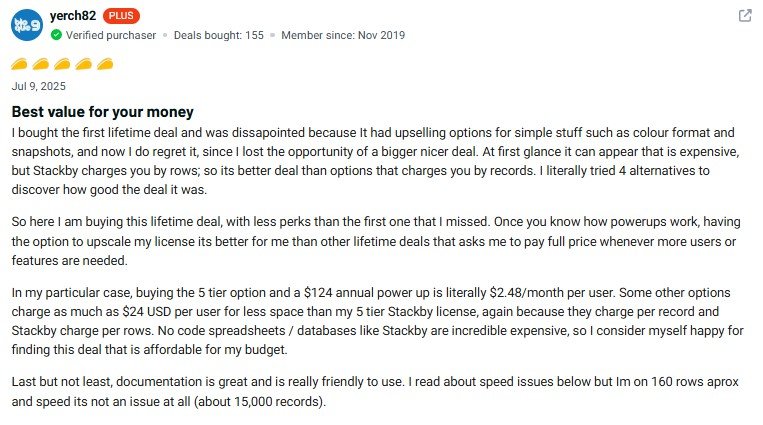The width and height of the screenshot is (763, 425).
Task: Click the paragraph starting "In my particular case"
Action: click(380, 322)
